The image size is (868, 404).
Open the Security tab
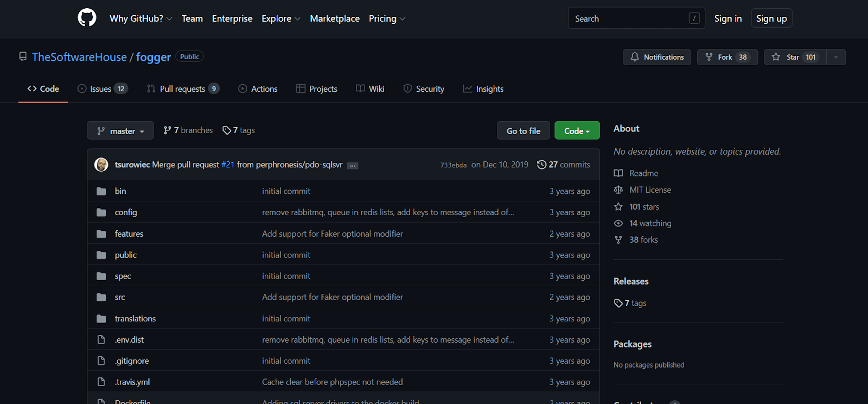[x=424, y=89]
